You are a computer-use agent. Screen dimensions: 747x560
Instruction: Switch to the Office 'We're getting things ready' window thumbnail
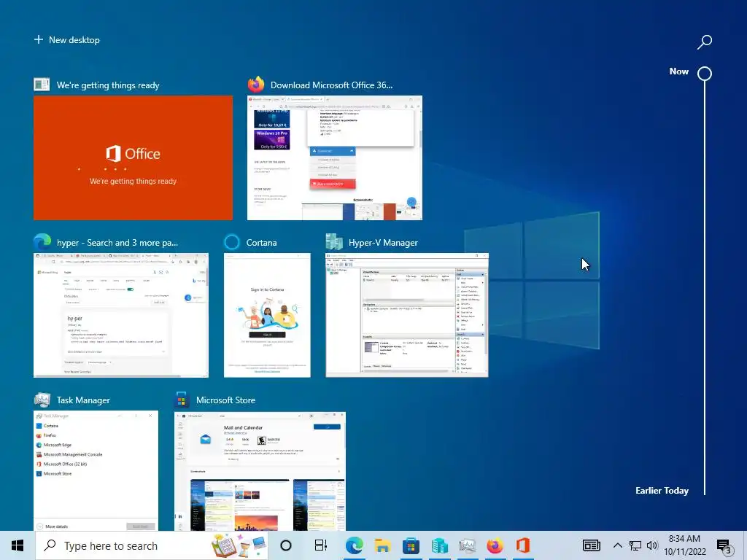tap(133, 157)
